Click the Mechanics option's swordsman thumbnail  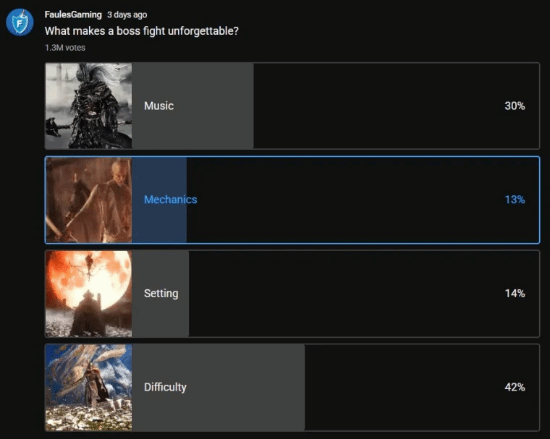pyautogui.click(x=89, y=200)
